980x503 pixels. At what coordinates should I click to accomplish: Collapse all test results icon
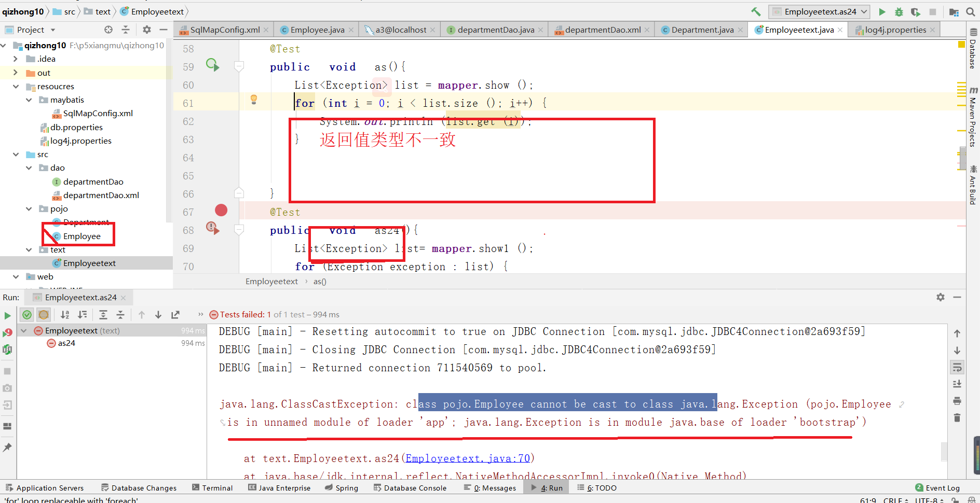[120, 314]
